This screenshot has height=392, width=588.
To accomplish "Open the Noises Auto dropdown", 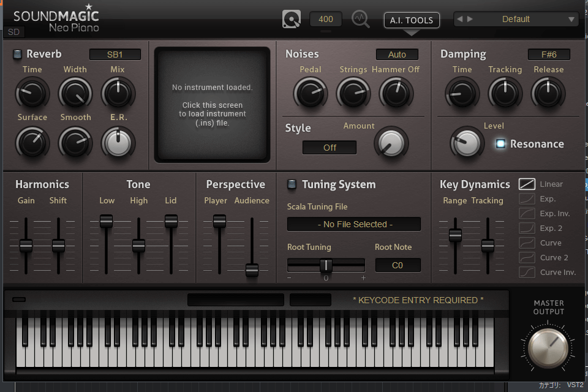I will tap(397, 55).
